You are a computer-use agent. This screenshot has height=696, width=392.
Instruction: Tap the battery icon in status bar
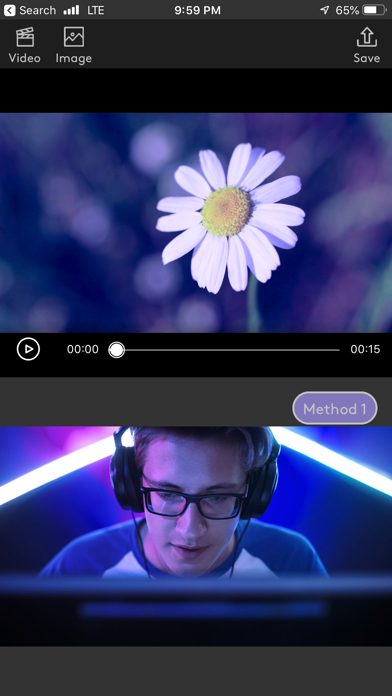[375, 10]
